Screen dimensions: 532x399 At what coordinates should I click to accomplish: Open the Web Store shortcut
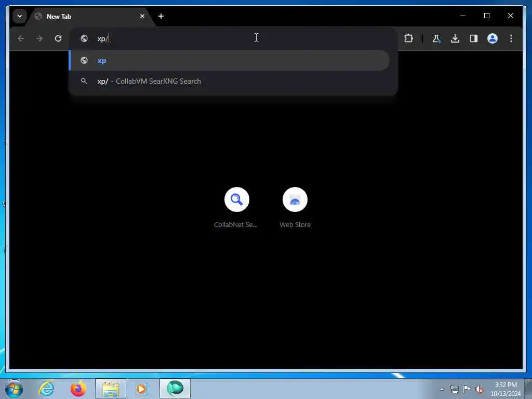coord(295,208)
